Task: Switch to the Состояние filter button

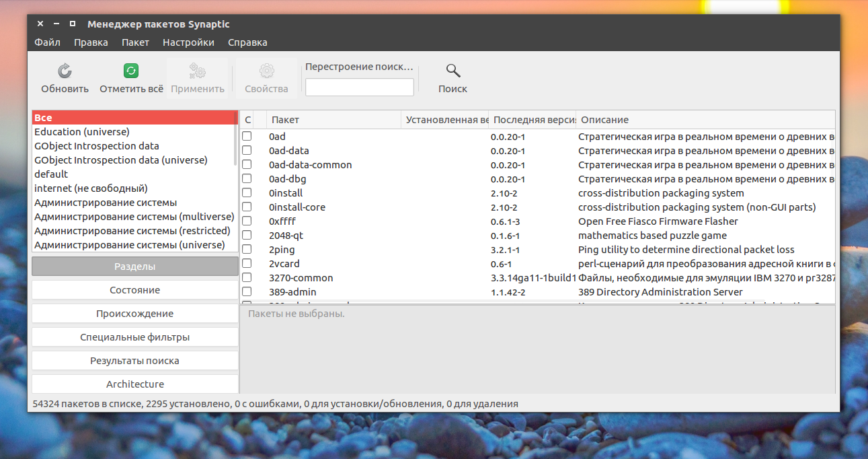Action: tap(135, 290)
